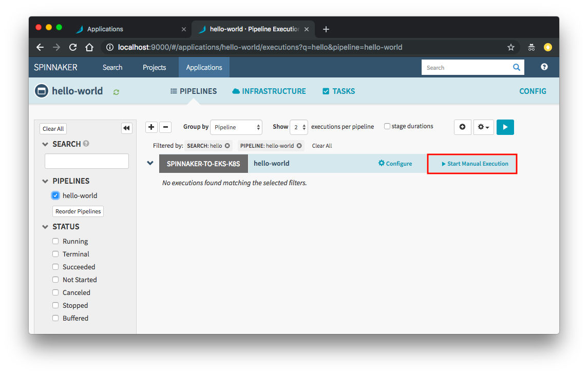588x375 pixels.
Task: Click the yellow browser update icon
Action: pos(548,47)
